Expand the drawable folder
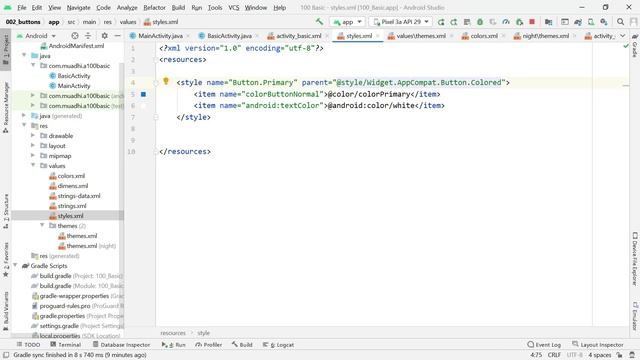 point(33,136)
